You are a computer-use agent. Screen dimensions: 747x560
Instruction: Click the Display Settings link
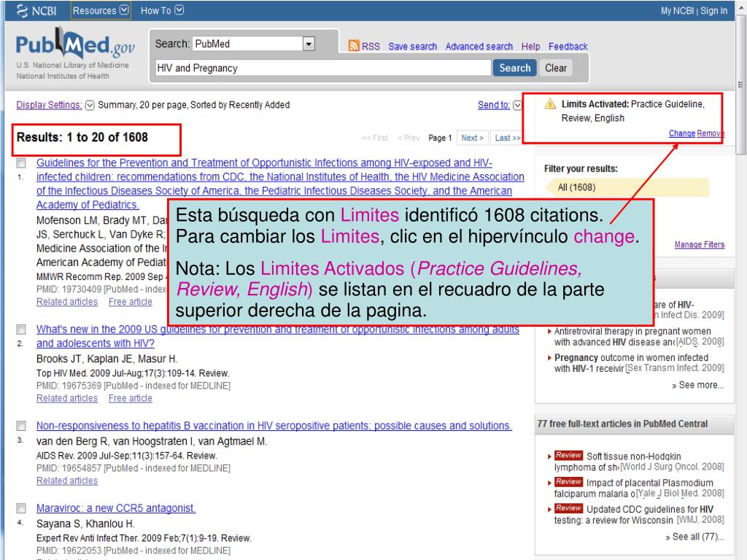49,105
